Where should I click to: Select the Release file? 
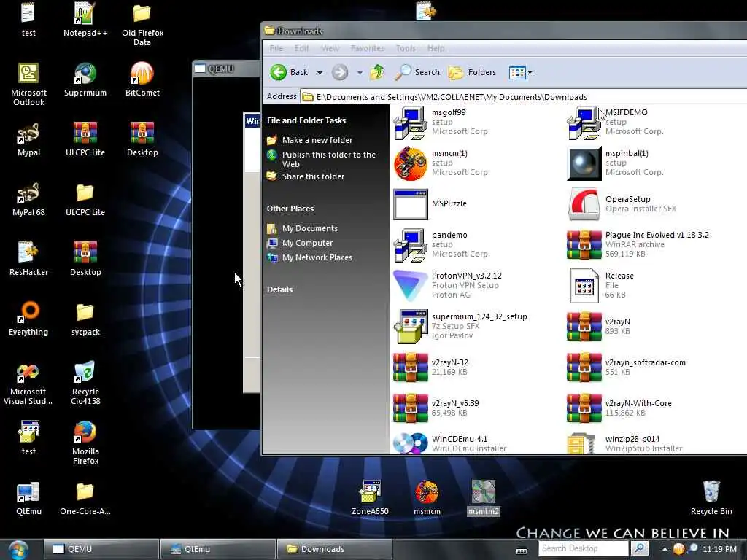click(x=601, y=285)
